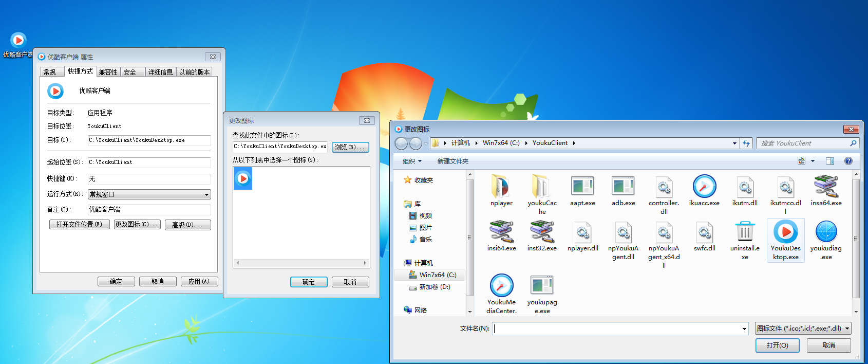Select nplayer.dll file
This screenshot has width=868, height=364.
(x=582, y=236)
